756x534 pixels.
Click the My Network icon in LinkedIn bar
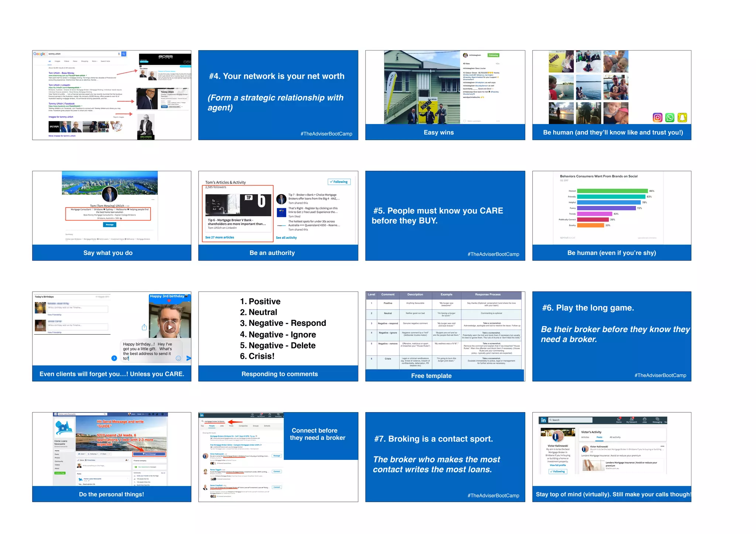click(x=632, y=420)
